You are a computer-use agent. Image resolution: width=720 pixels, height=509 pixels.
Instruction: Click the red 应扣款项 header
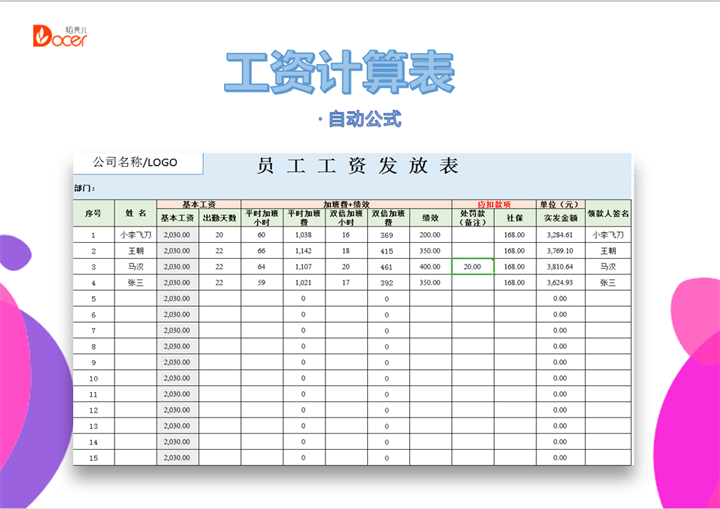click(x=494, y=204)
